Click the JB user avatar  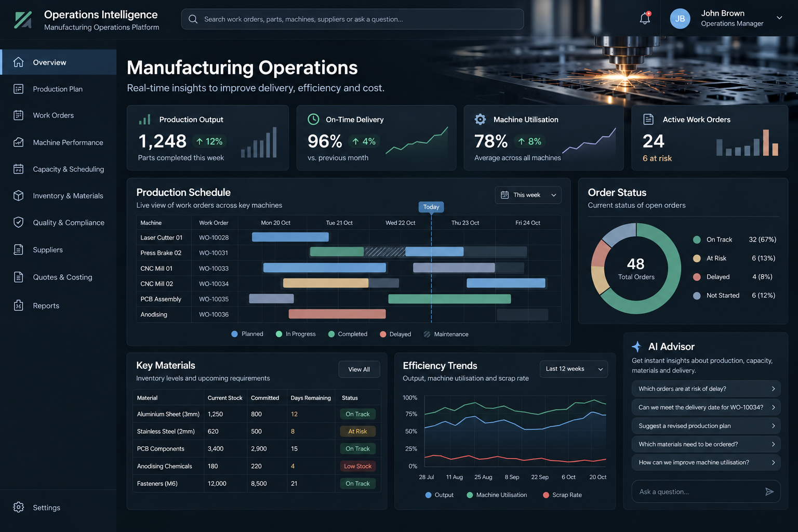680,19
